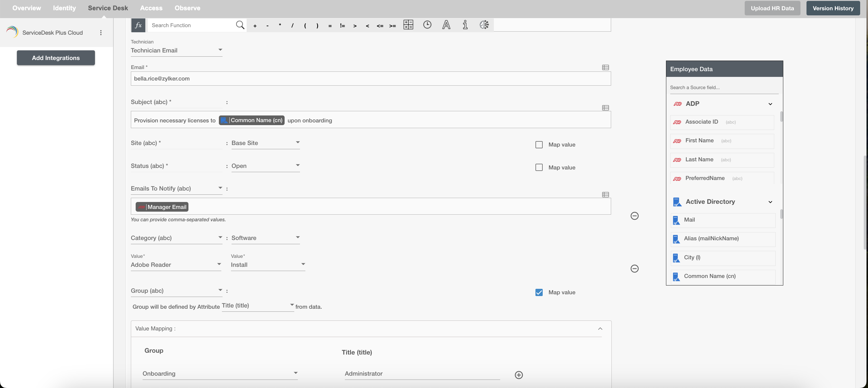
Task: Open the information functions icon
Action: [465, 25]
